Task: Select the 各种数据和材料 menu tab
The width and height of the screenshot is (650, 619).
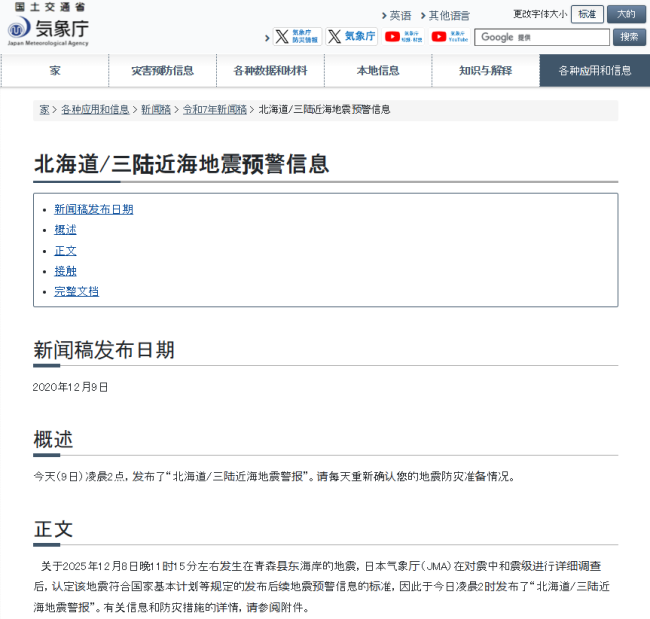Action: coord(270,71)
